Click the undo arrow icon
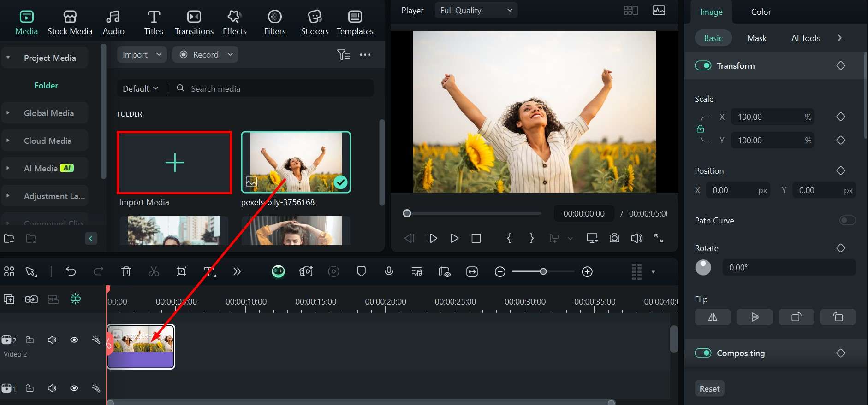Image resolution: width=868 pixels, height=405 pixels. click(x=71, y=271)
